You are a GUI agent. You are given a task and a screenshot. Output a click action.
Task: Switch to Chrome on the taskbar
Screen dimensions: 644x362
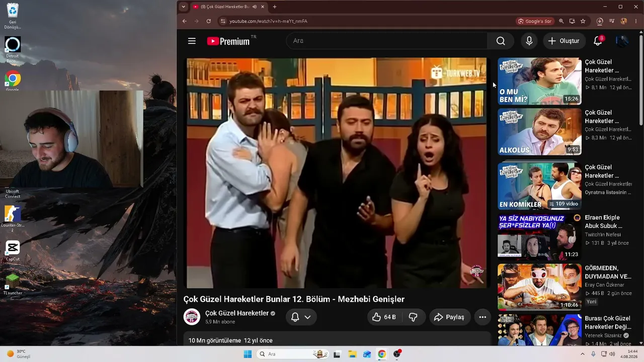[382, 354]
